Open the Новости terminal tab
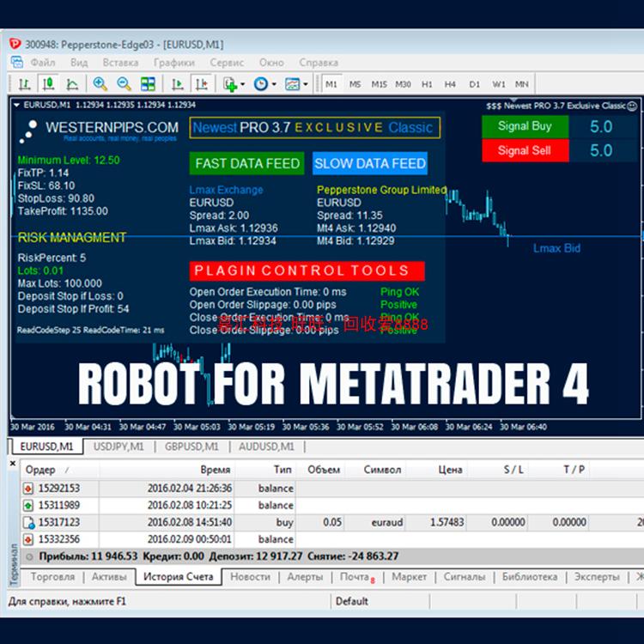644x644 pixels. tap(250, 577)
